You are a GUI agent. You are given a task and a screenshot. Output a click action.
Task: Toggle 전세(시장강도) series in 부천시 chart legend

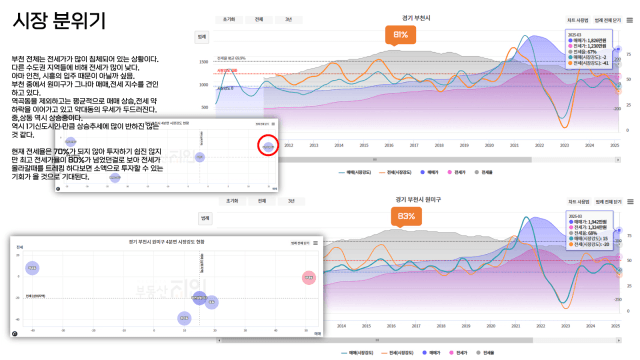(x=396, y=172)
